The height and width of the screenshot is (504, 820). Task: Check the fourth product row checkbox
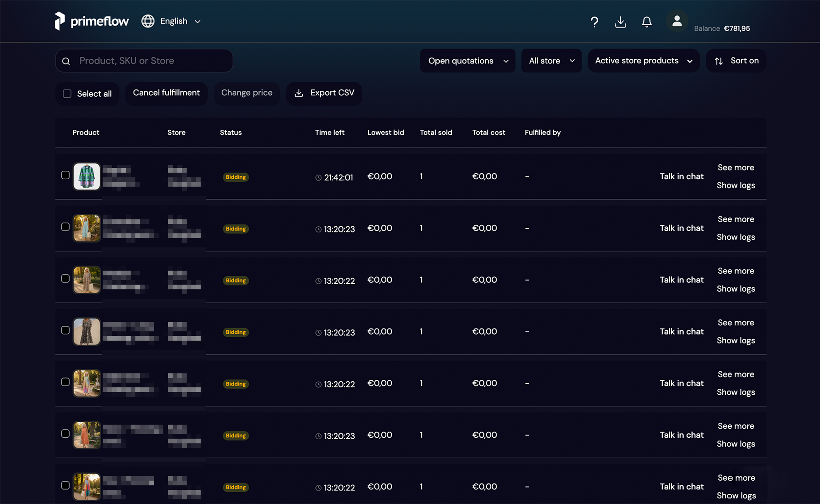tap(65, 330)
